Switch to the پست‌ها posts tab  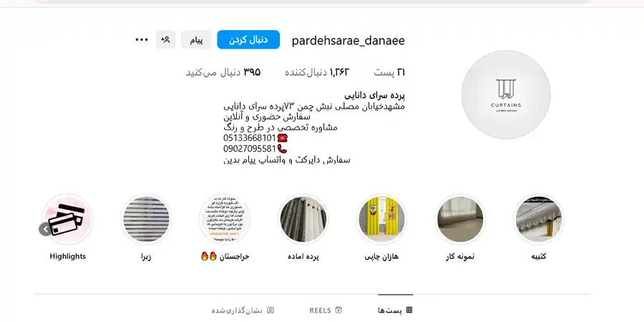click(x=396, y=311)
